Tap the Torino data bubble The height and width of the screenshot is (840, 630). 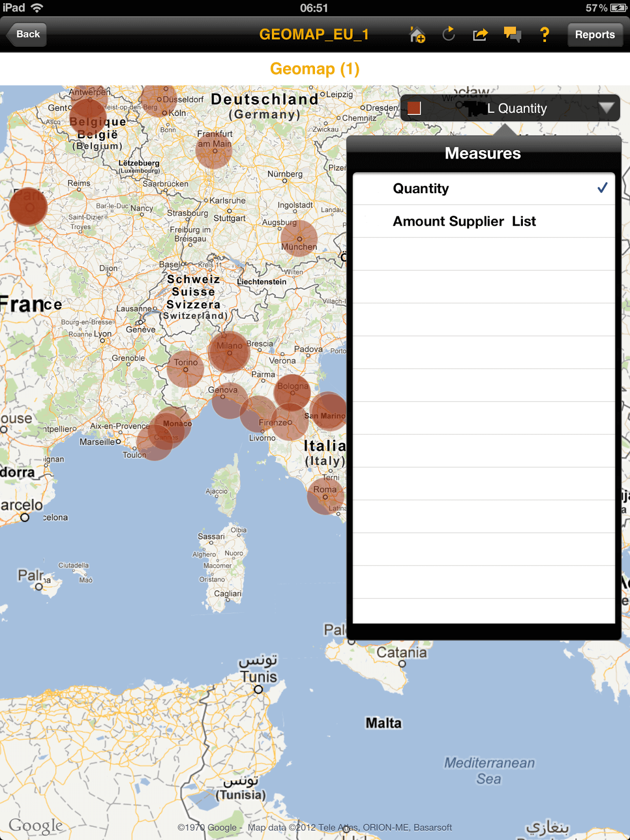(185, 369)
